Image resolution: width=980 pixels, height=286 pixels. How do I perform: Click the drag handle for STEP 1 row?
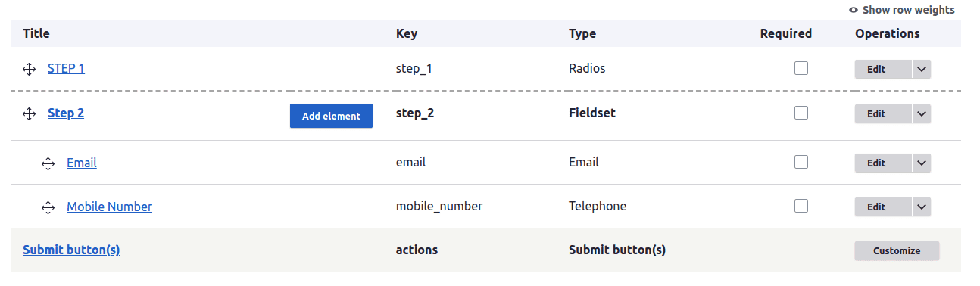click(x=30, y=69)
